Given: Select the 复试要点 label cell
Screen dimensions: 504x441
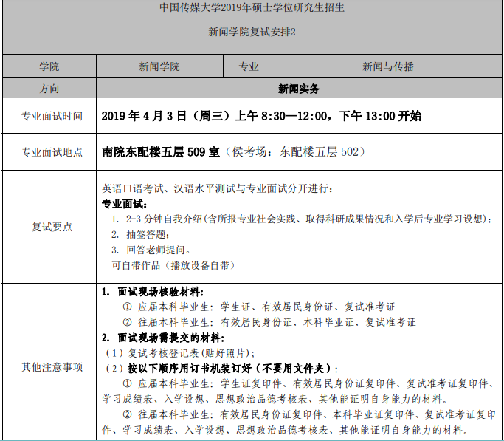Looking at the screenshot, I should (x=49, y=227).
